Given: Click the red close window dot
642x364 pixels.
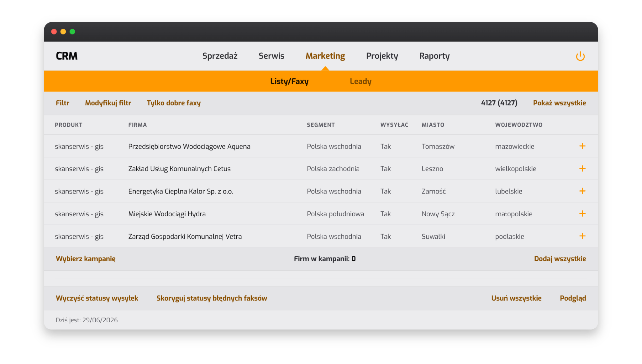Looking at the screenshot, I should coord(54,32).
